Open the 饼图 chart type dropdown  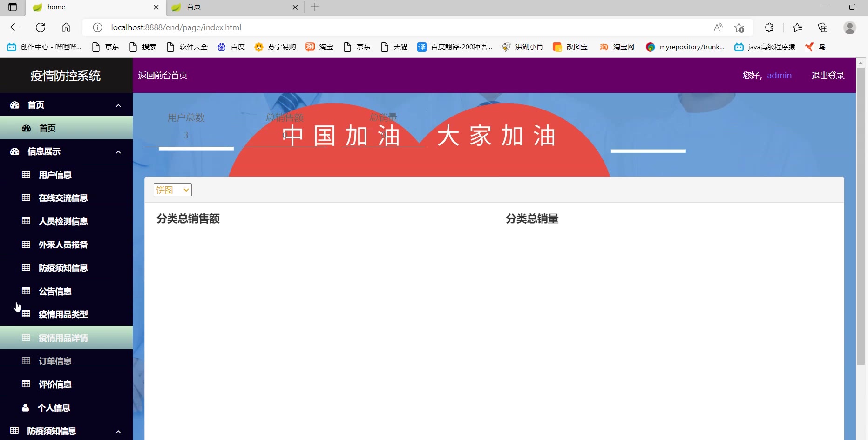coord(173,190)
